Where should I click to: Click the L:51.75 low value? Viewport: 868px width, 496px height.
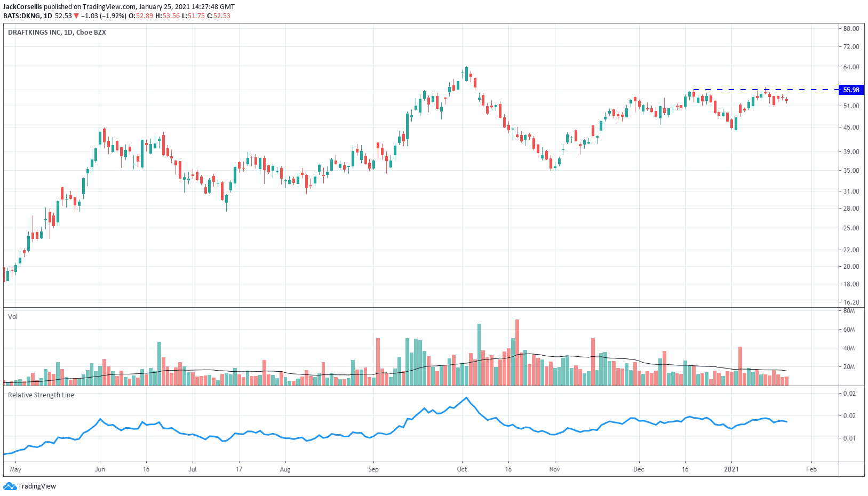coord(194,16)
